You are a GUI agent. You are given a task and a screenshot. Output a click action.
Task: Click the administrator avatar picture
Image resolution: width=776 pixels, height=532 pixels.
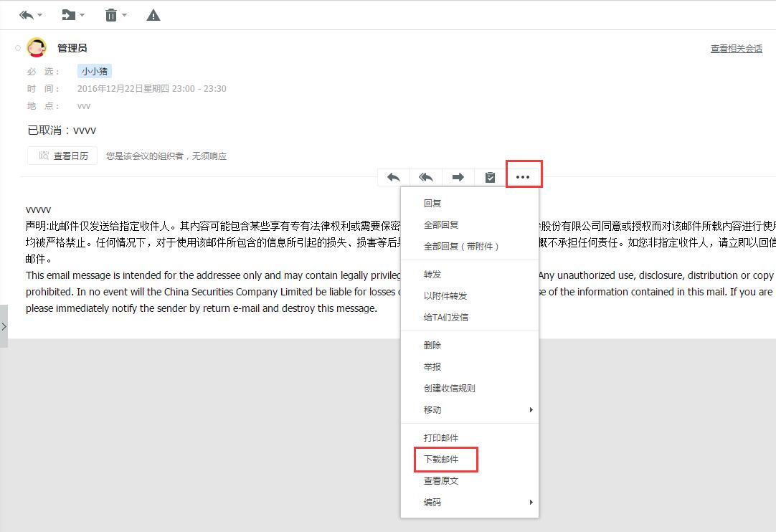tap(37, 48)
